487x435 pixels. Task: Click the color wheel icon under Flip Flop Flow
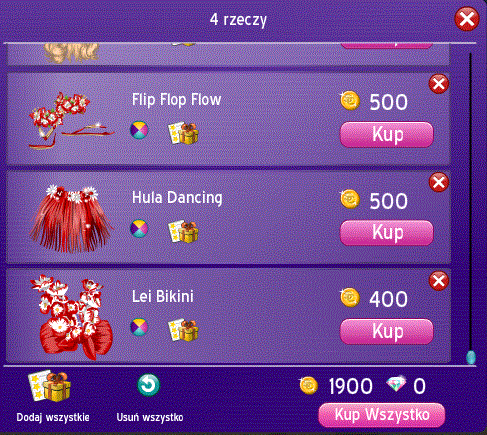[x=139, y=130]
